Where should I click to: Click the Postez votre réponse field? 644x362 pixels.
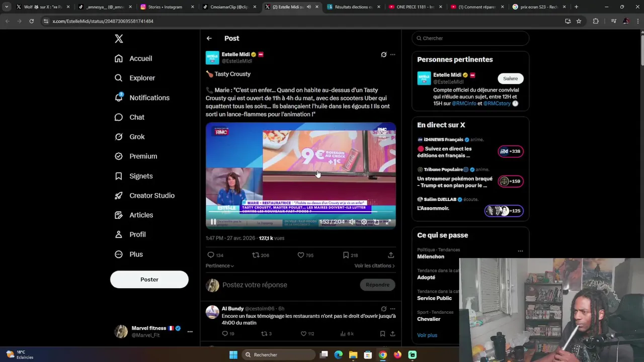(289, 285)
